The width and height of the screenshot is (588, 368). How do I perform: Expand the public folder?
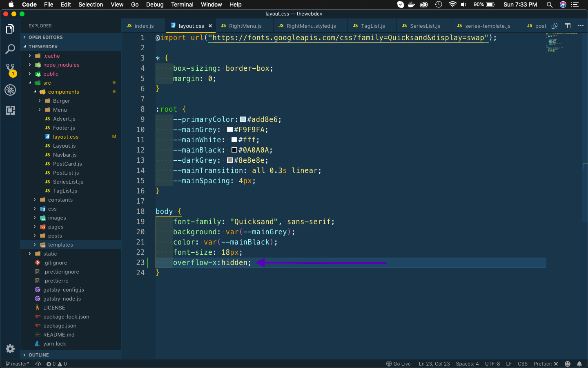pyautogui.click(x=71, y=74)
